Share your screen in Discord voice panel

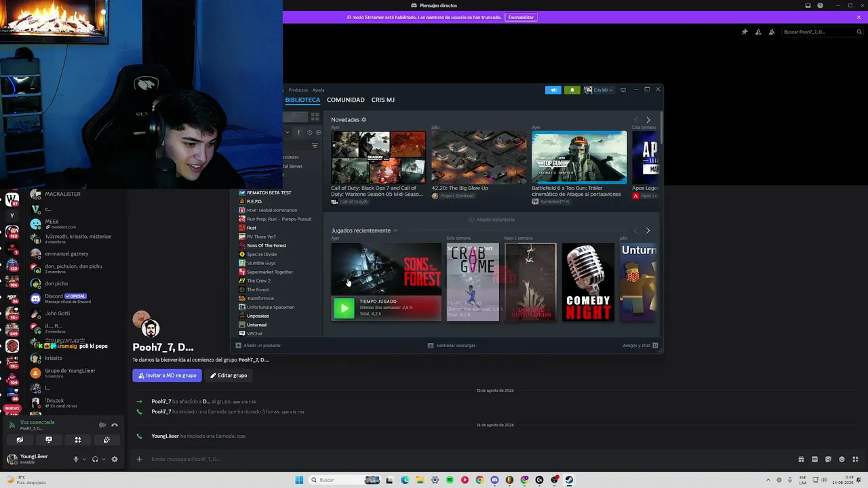[x=49, y=440]
